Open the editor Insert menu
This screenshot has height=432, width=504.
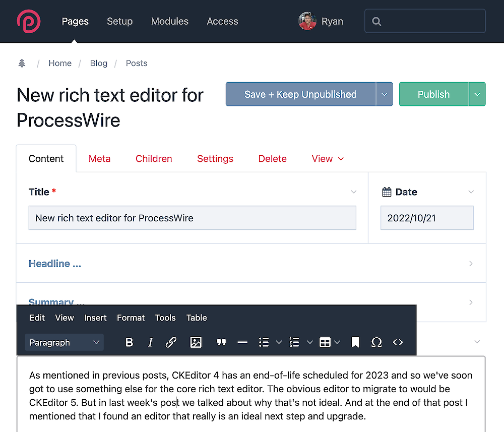[95, 318]
